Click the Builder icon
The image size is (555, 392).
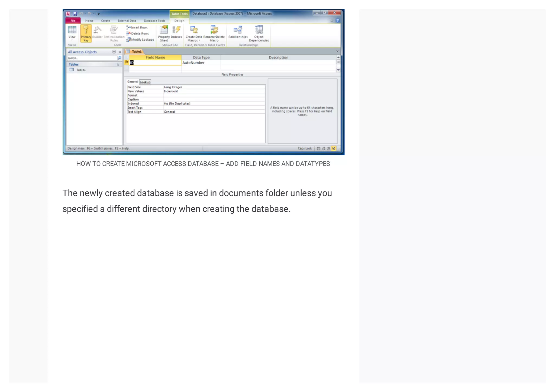click(98, 30)
